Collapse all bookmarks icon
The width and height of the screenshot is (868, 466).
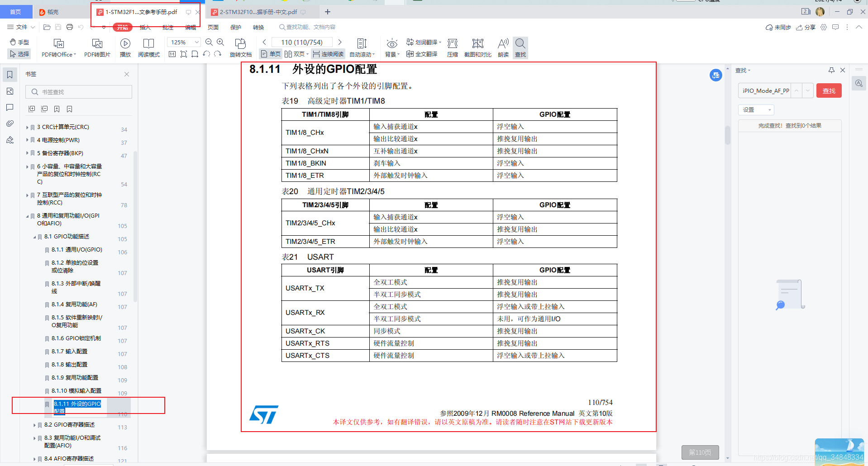tap(44, 109)
